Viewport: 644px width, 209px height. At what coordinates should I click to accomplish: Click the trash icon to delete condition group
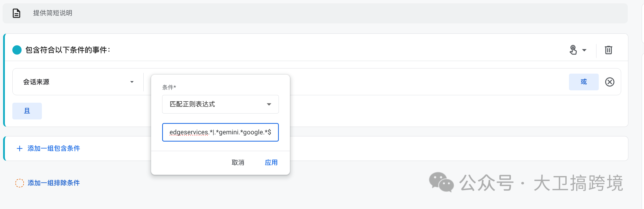pyautogui.click(x=609, y=50)
